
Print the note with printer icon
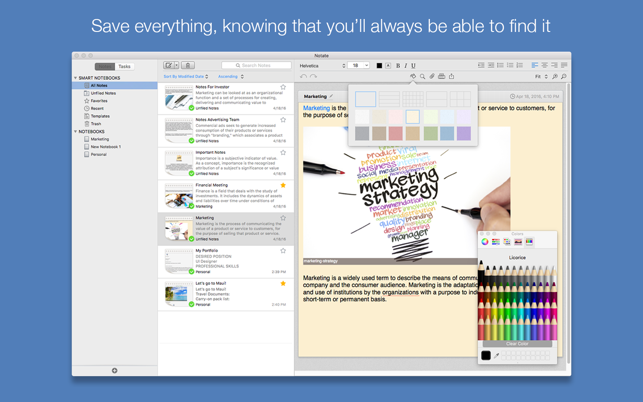pyautogui.click(x=442, y=76)
